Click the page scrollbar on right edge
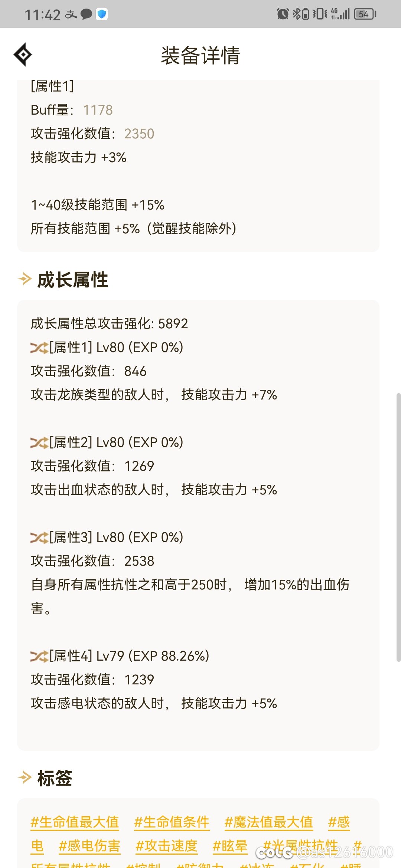 (398, 527)
